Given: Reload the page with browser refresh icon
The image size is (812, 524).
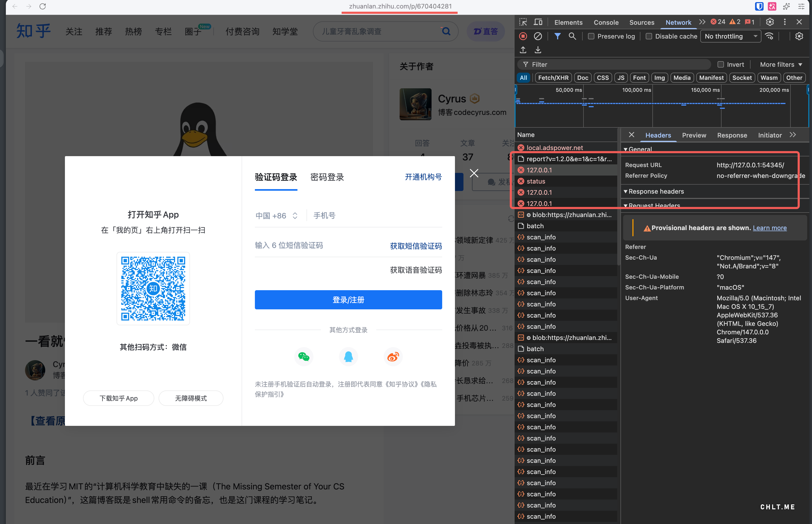Looking at the screenshot, I should tap(43, 6).
